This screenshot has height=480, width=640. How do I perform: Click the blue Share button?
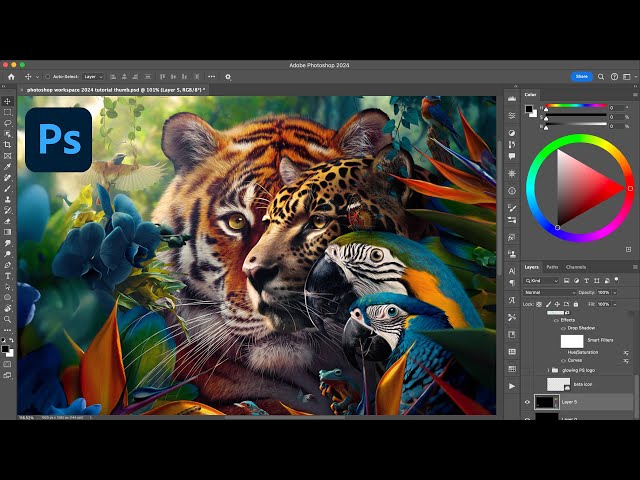click(582, 76)
